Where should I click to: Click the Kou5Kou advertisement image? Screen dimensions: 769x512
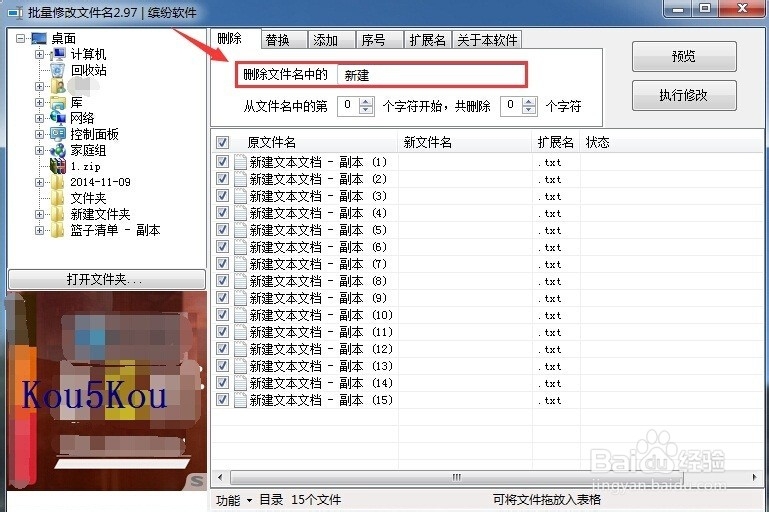(x=107, y=391)
